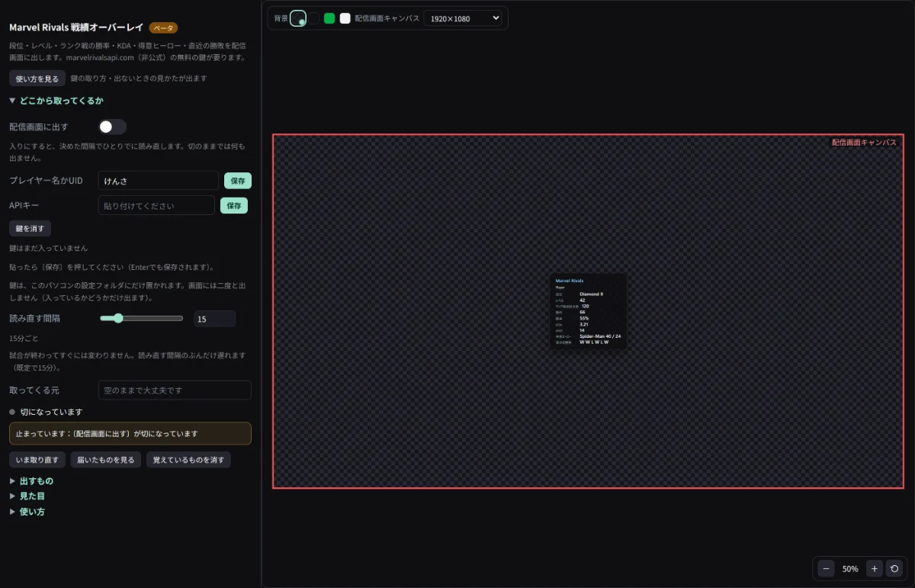
Task: Click the 配信画面キャンバス label on the canvas border
Action: [x=864, y=143]
